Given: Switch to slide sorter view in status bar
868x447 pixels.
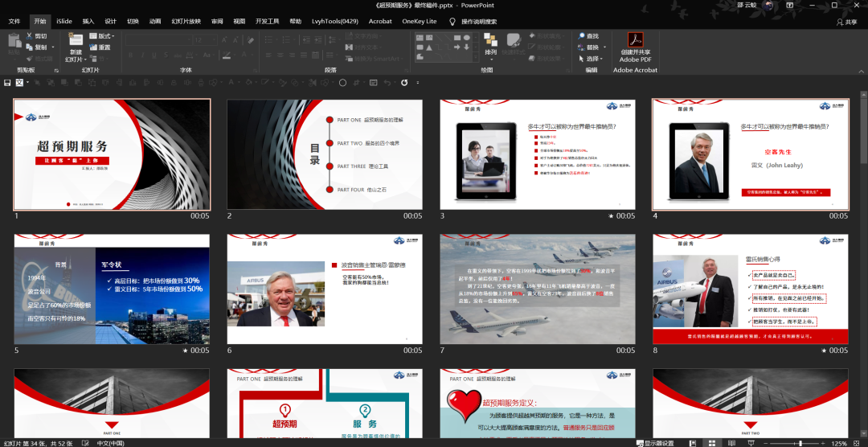Looking at the screenshot, I should 711,442.
